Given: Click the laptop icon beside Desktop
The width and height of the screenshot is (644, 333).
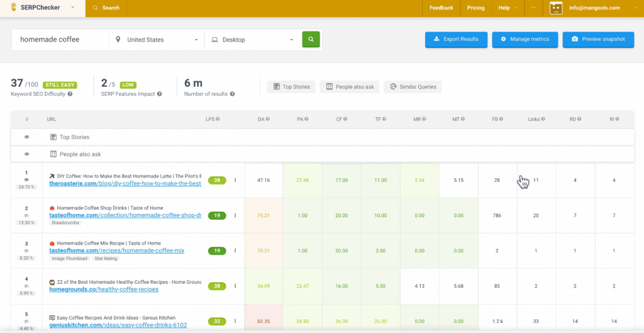Looking at the screenshot, I should (x=214, y=40).
